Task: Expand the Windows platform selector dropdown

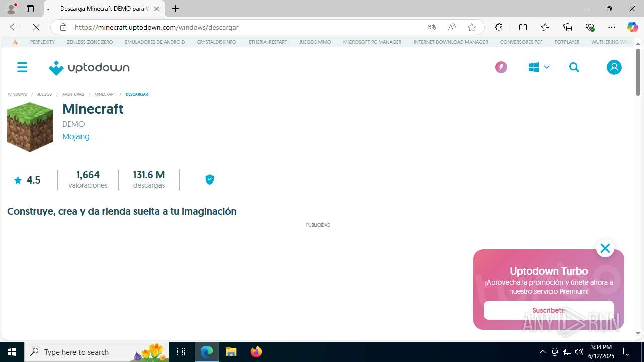Action: (539, 67)
